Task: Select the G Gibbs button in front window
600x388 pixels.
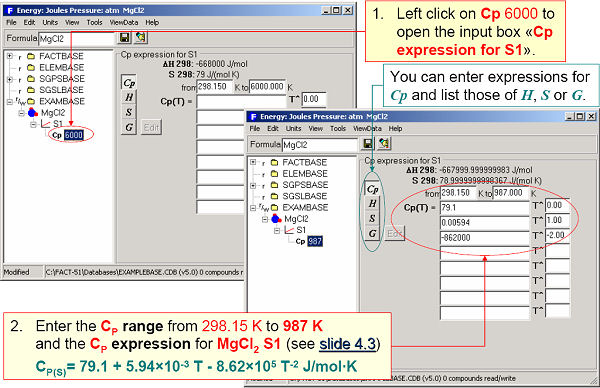Action: [372, 233]
